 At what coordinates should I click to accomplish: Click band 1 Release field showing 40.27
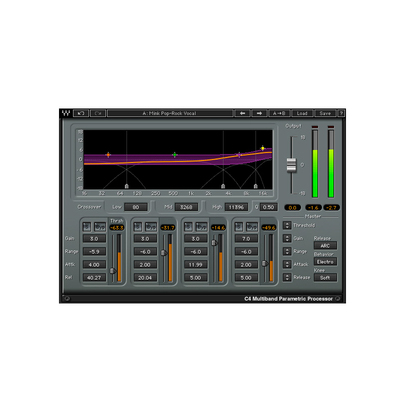coord(94,278)
